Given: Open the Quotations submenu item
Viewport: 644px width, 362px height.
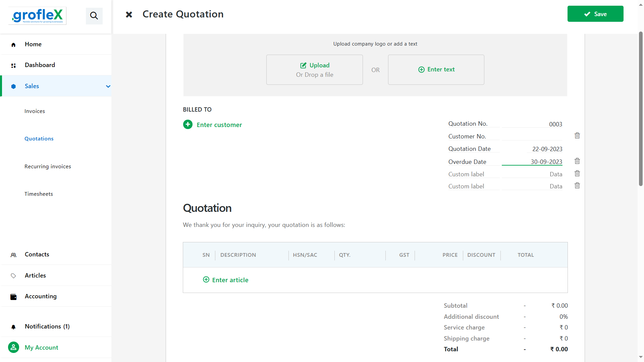Looking at the screenshot, I should [x=39, y=139].
